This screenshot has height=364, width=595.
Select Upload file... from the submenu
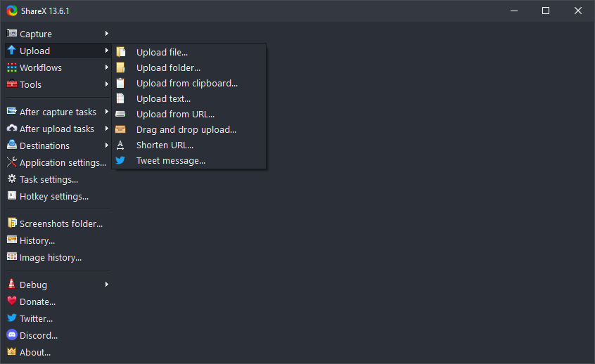click(x=162, y=52)
